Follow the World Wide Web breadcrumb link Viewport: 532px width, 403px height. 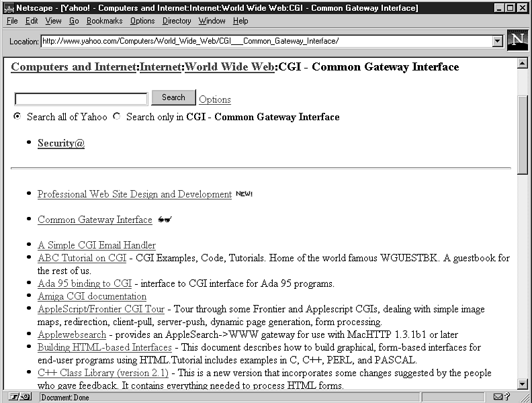[x=229, y=66]
